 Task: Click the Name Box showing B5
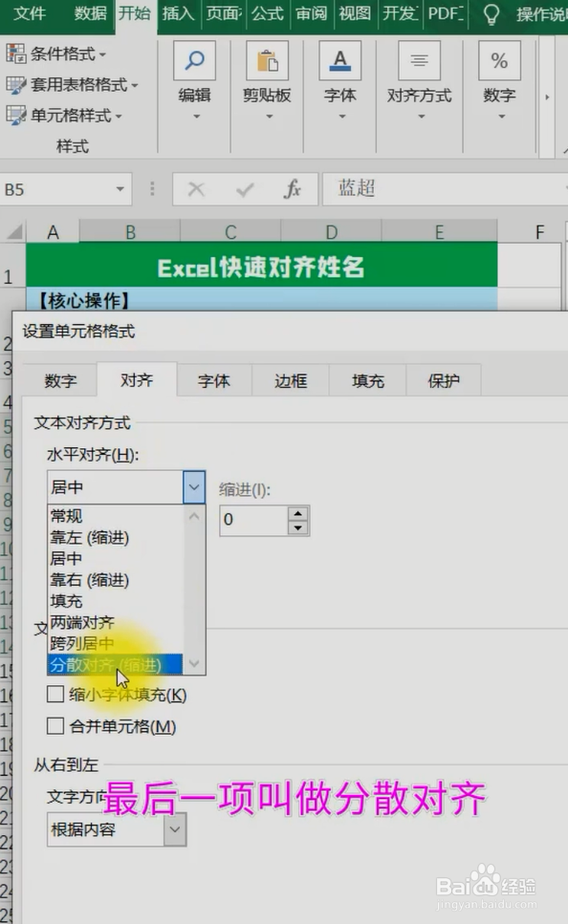pos(56,189)
